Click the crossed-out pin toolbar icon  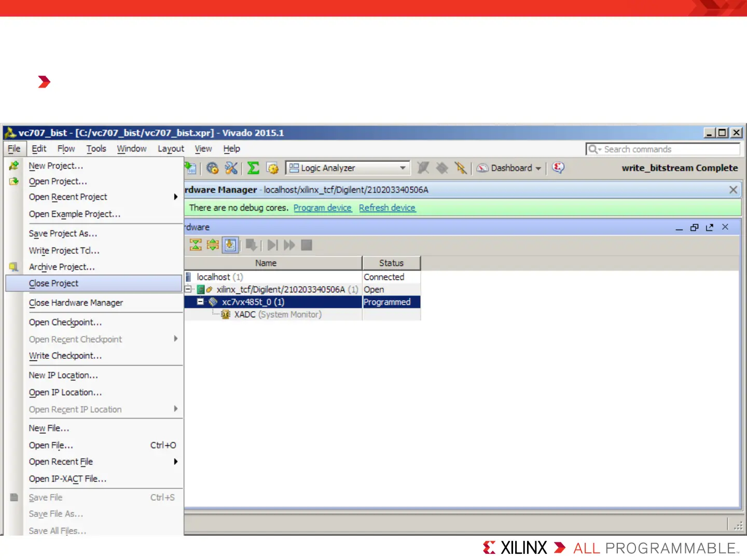[461, 167]
